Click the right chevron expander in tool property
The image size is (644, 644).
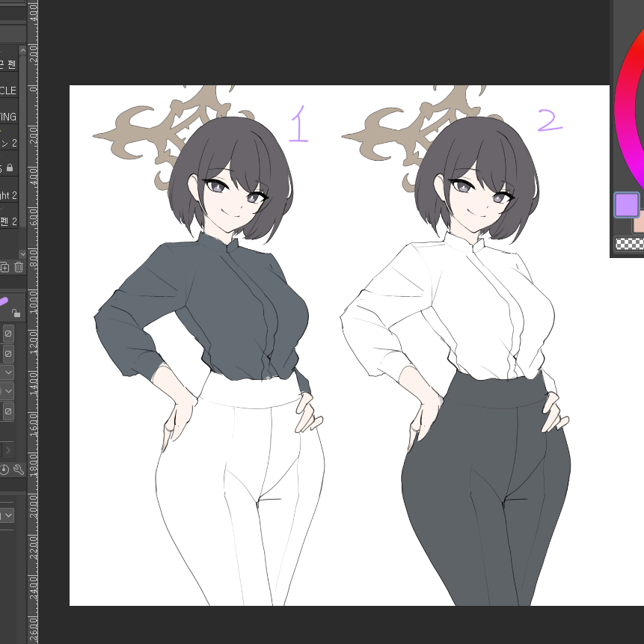8,450
